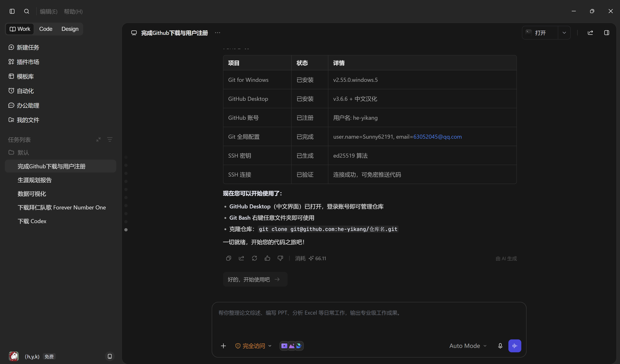
Task: Select task 下载 Codex
Action: [x=60, y=222]
